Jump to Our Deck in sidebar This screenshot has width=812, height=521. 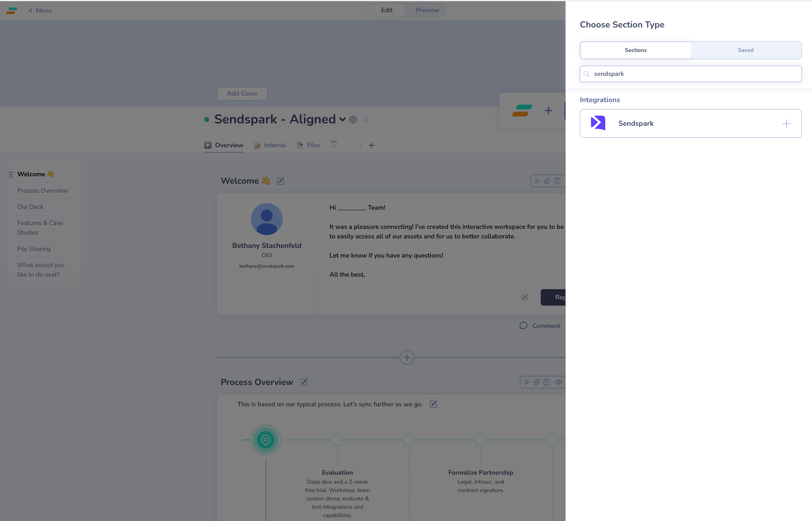pyautogui.click(x=30, y=207)
